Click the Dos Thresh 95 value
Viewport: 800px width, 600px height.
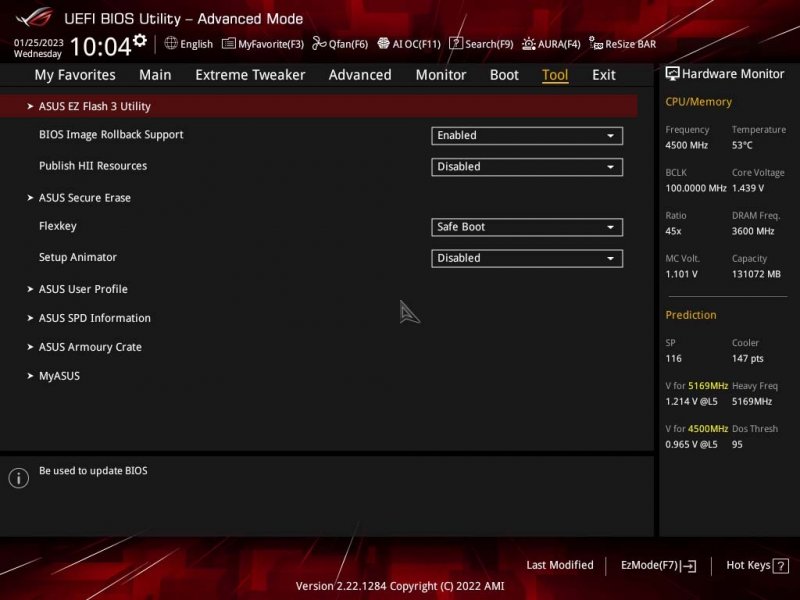tap(737, 444)
